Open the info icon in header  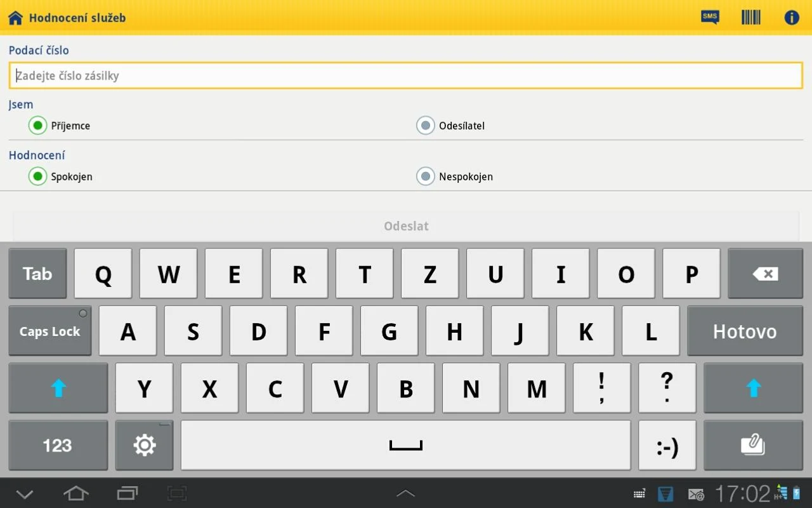pos(792,17)
